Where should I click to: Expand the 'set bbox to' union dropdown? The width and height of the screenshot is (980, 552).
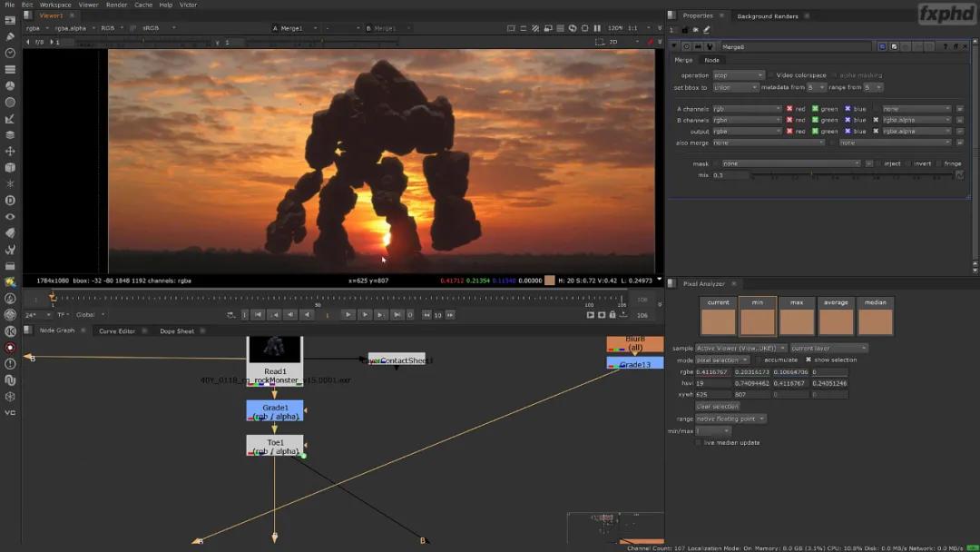click(735, 87)
